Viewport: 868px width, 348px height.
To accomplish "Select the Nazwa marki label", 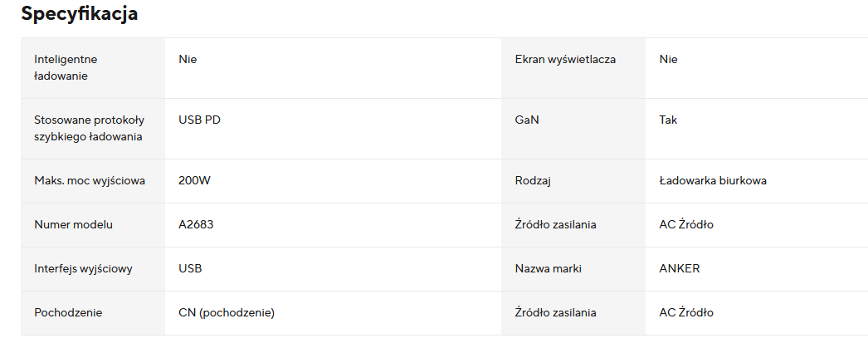I will pos(549,268).
